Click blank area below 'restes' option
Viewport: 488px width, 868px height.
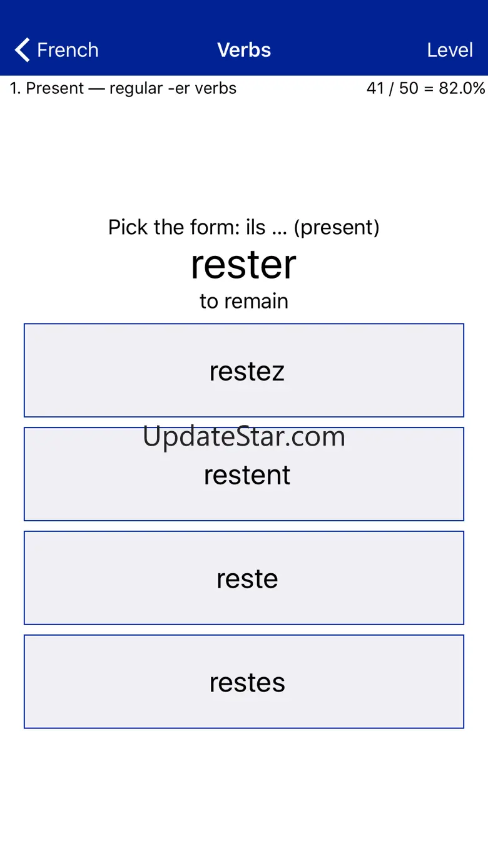click(244, 795)
